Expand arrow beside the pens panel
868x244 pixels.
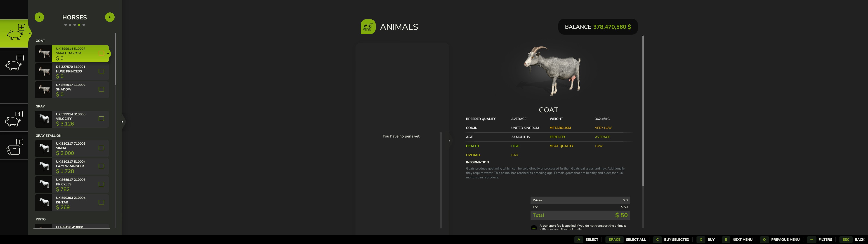pyautogui.click(x=449, y=141)
